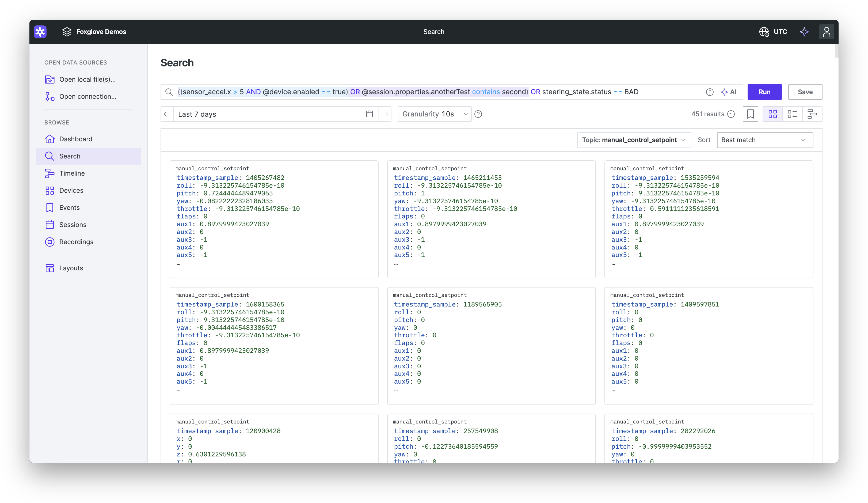
Task: Click the magnifier icon in search bar
Action: point(169,92)
